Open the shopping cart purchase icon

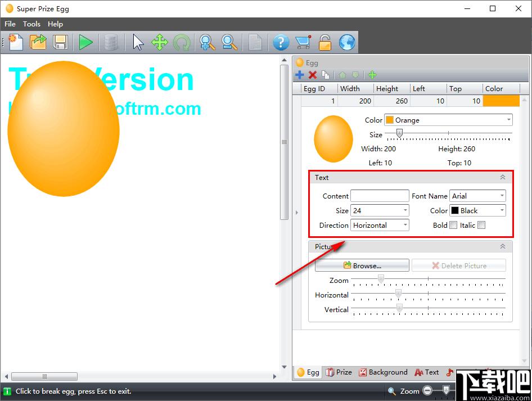pyautogui.click(x=303, y=42)
